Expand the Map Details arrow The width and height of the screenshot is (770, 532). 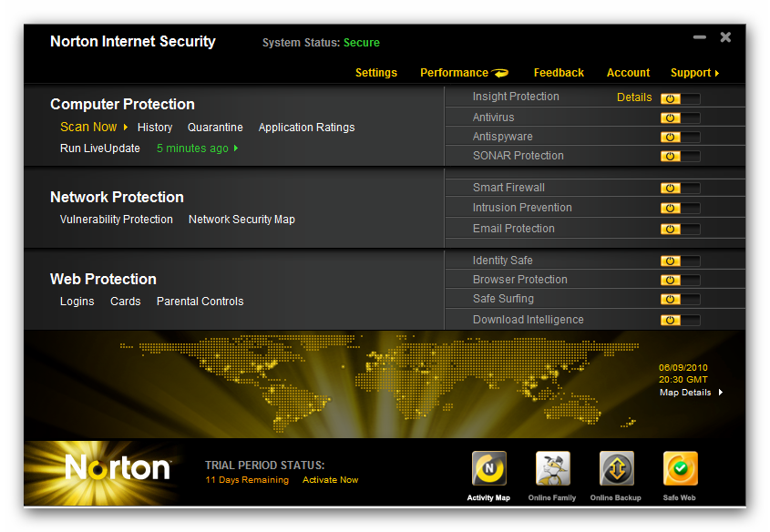click(721, 393)
